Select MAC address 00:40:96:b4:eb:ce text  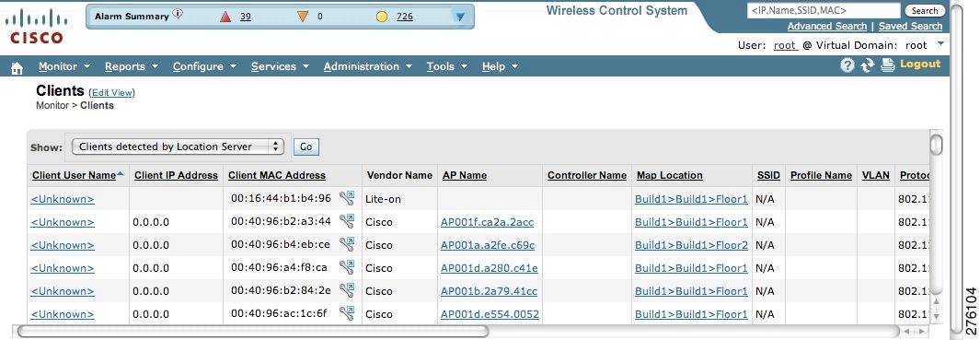coord(281,245)
